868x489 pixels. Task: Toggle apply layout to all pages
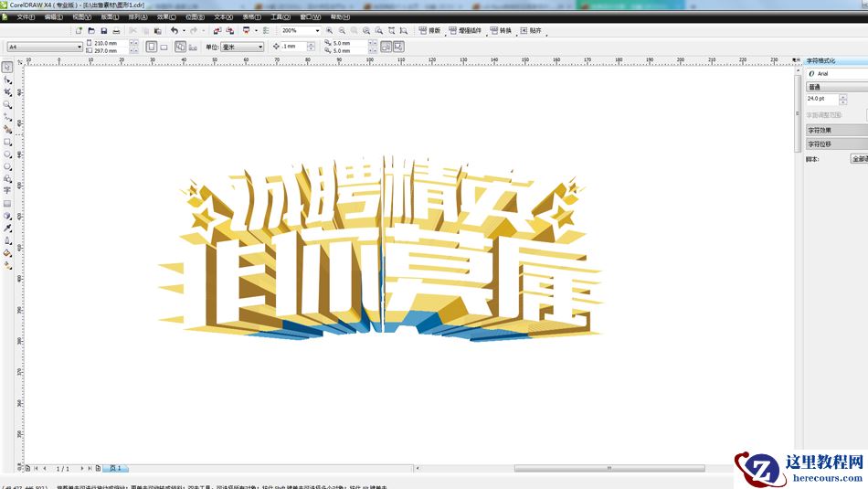181,47
